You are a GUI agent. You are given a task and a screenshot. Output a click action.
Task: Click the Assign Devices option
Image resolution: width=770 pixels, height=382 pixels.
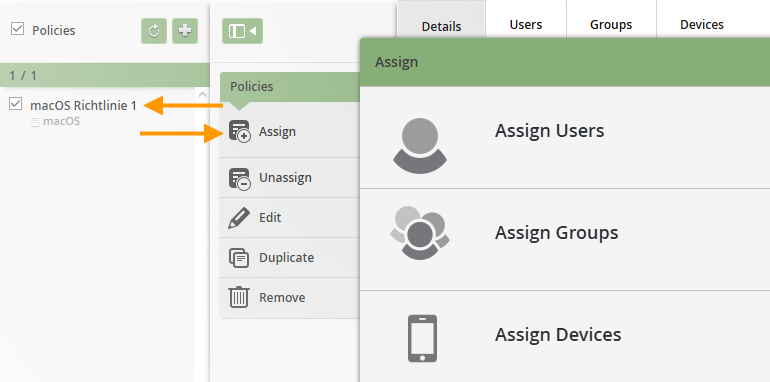tap(565, 337)
